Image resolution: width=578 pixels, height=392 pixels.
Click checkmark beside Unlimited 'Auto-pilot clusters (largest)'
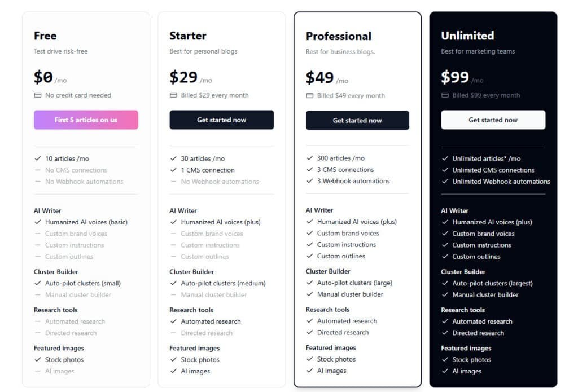(x=445, y=284)
